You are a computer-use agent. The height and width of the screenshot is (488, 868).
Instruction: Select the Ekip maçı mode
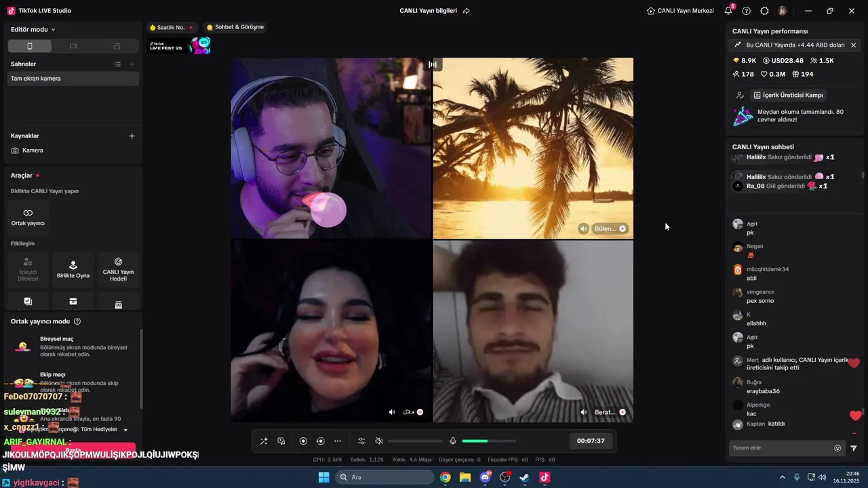point(73,382)
